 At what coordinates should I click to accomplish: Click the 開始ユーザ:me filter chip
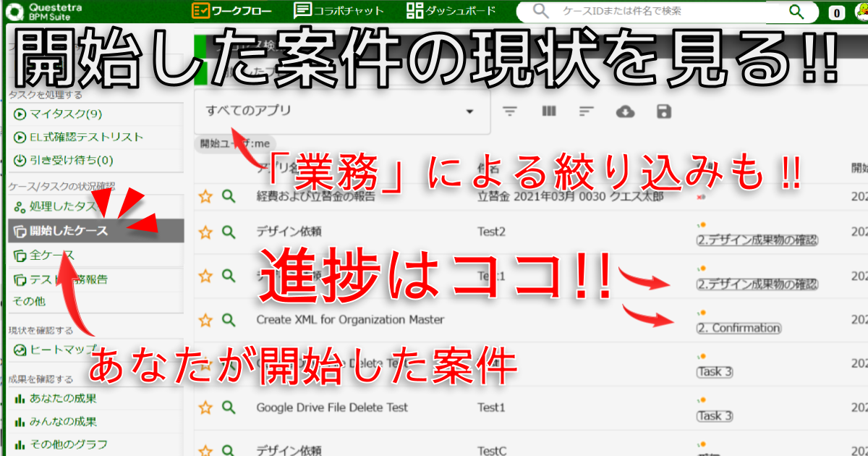click(x=234, y=143)
